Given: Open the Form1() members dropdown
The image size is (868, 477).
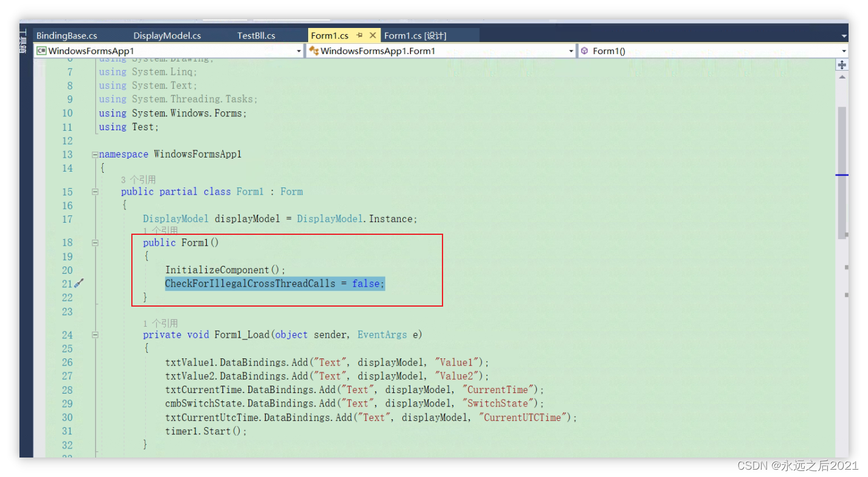Looking at the screenshot, I should [x=844, y=50].
